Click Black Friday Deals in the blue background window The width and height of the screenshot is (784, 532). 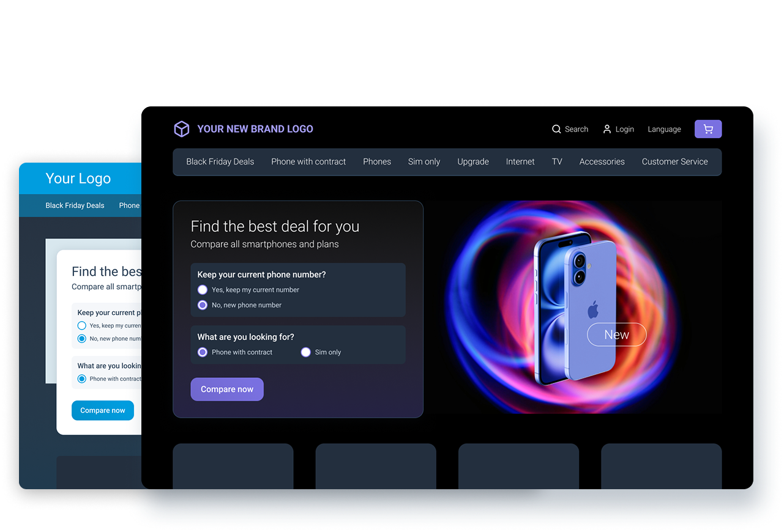point(75,205)
